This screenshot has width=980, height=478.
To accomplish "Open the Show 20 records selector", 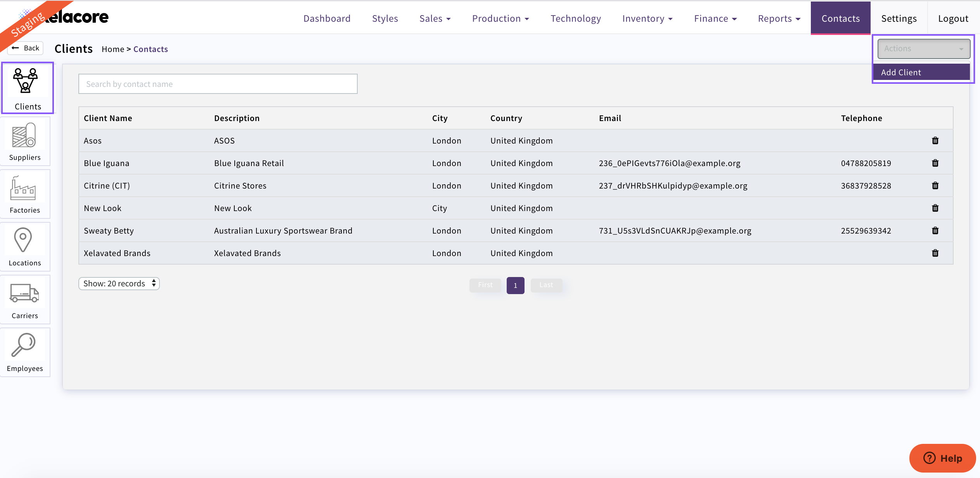I will click(119, 284).
